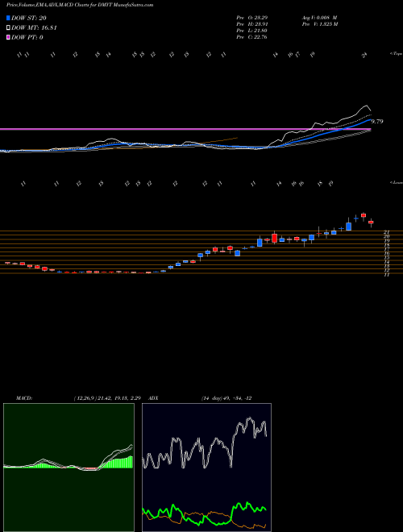
Task: Select ADX readings '(14 day) 49, +34, -12'
Action: pos(226,398)
